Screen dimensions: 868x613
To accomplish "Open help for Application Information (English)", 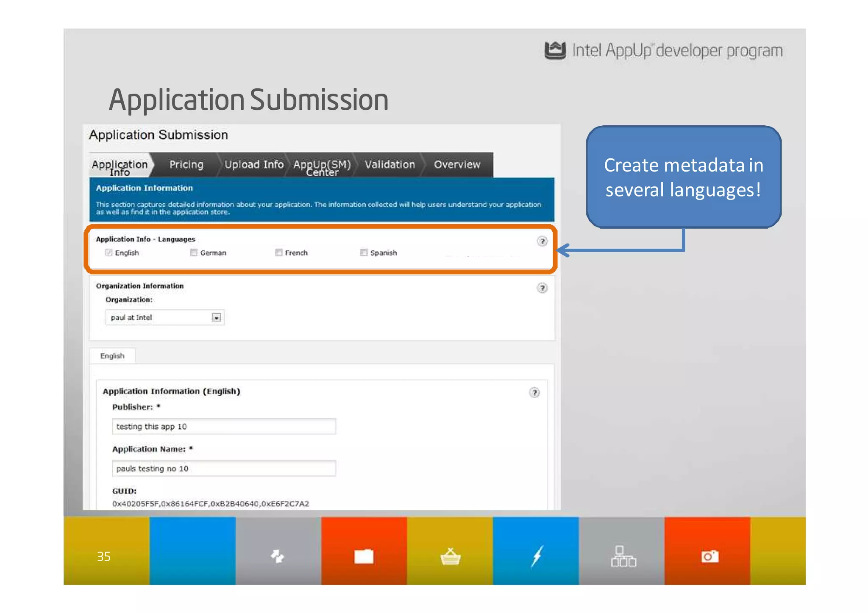I will click(534, 393).
